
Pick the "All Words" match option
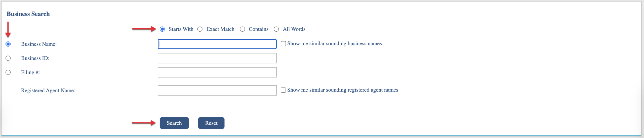[276, 29]
